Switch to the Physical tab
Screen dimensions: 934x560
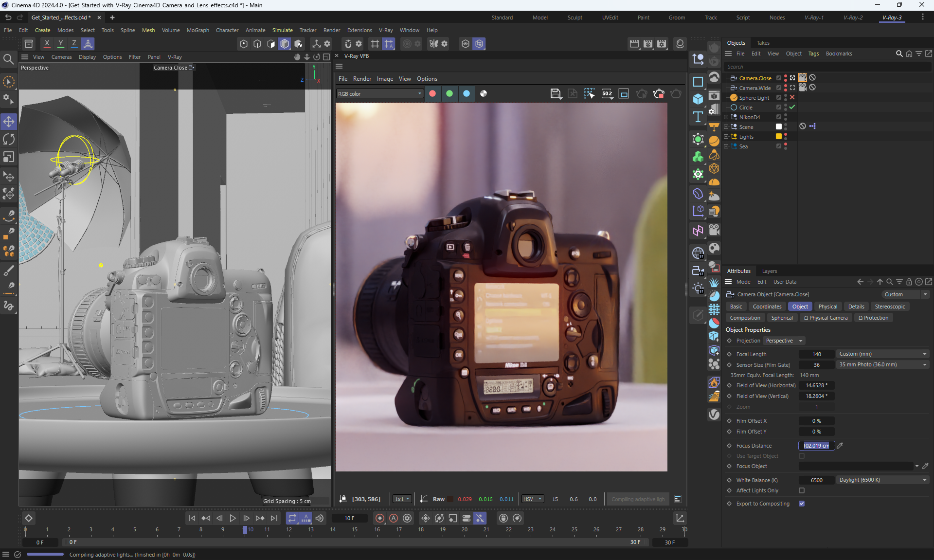827,307
